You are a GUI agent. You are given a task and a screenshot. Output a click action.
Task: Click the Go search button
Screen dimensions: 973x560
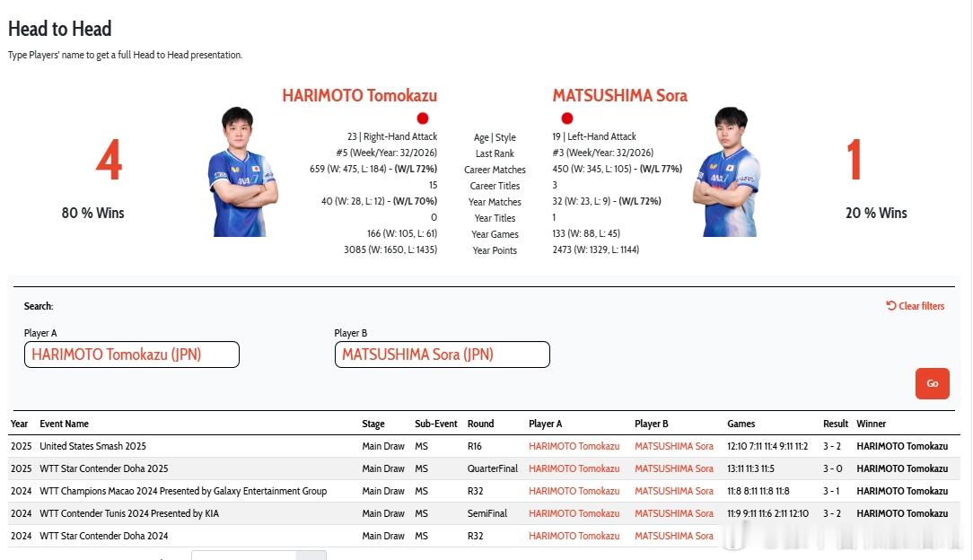pos(932,383)
